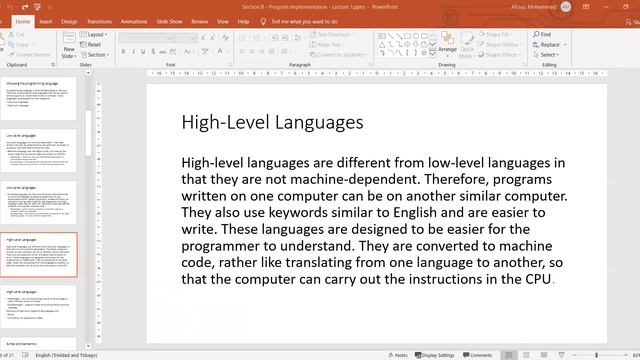Image resolution: width=640 pixels, height=360 pixels.
Task: Click Decrease List Level icon
Action: click(x=275, y=38)
